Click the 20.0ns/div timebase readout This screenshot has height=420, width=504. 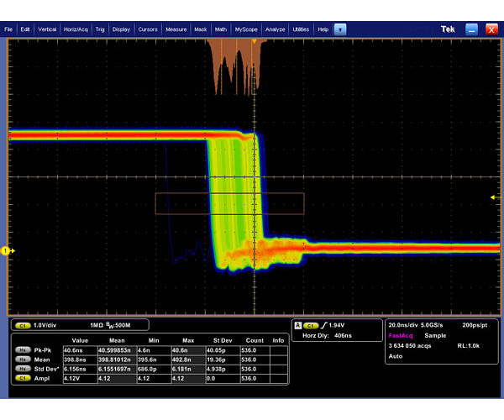point(403,325)
